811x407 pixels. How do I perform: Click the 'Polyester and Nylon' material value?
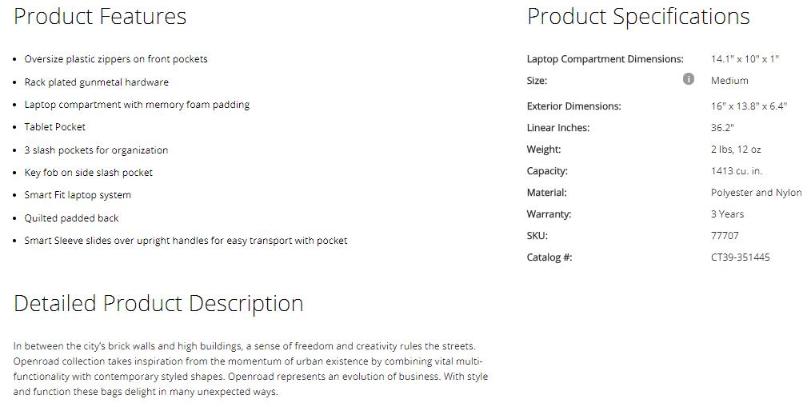755,192
